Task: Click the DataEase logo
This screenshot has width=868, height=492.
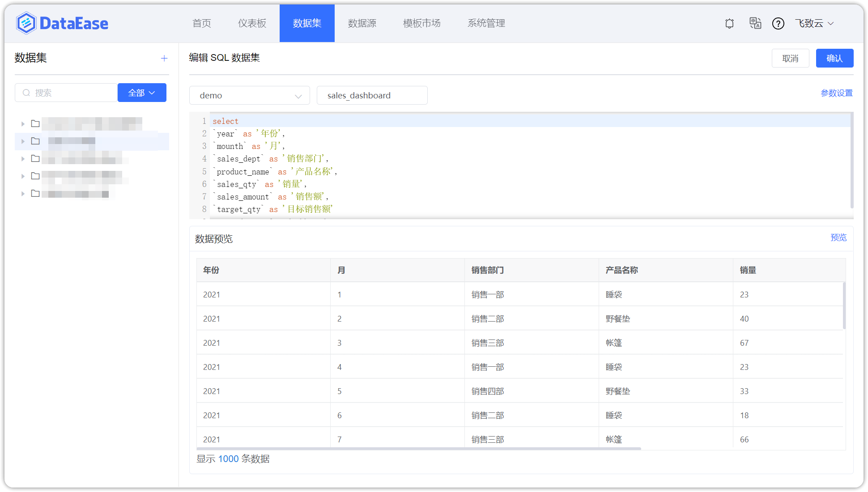Action: (x=62, y=23)
